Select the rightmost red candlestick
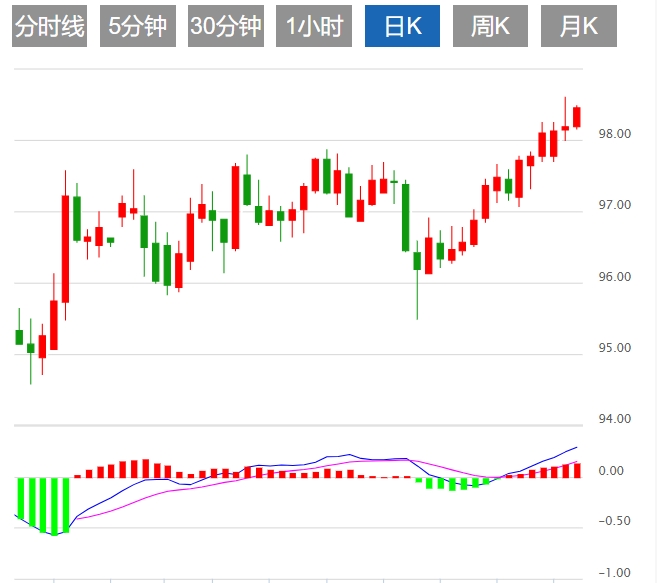The width and height of the screenshot is (657, 583). (x=577, y=116)
